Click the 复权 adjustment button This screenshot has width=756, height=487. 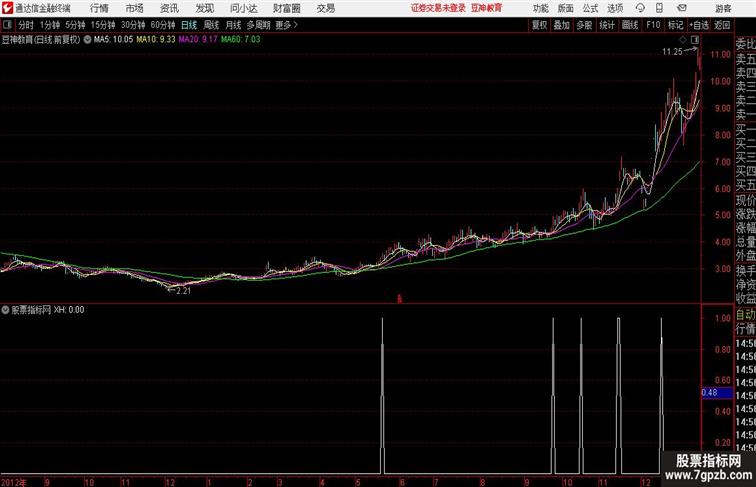point(539,25)
